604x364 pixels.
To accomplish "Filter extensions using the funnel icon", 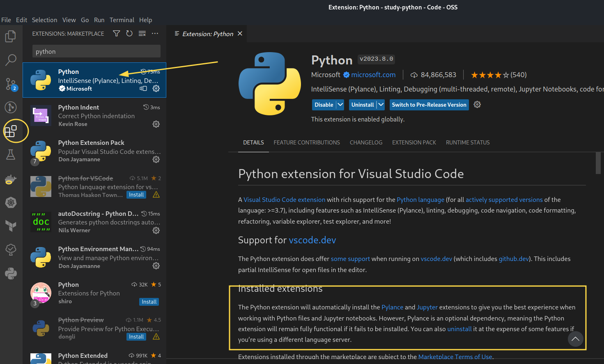I will (116, 33).
